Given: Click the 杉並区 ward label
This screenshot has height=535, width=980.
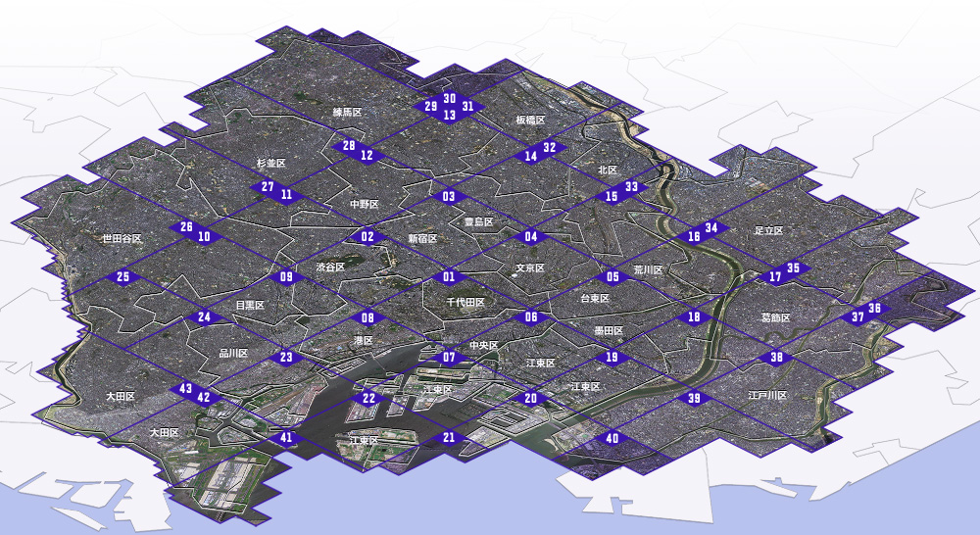Looking at the screenshot, I should [x=271, y=163].
